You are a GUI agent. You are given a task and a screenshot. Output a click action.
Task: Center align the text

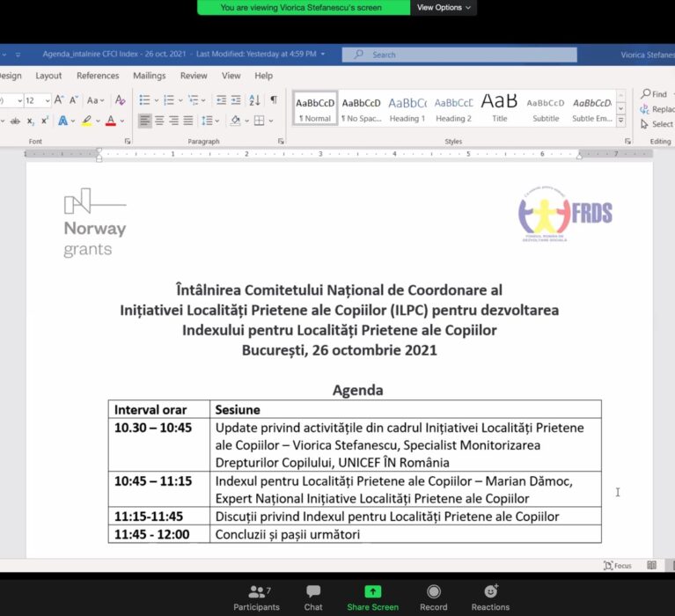pyautogui.click(x=159, y=121)
